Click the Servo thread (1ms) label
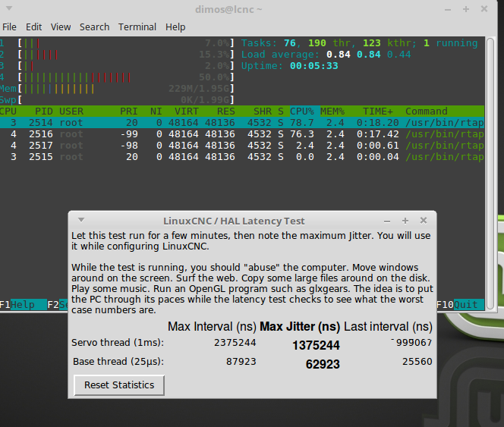Viewport: 504px width, 427px height. click(x=118, y=343)
